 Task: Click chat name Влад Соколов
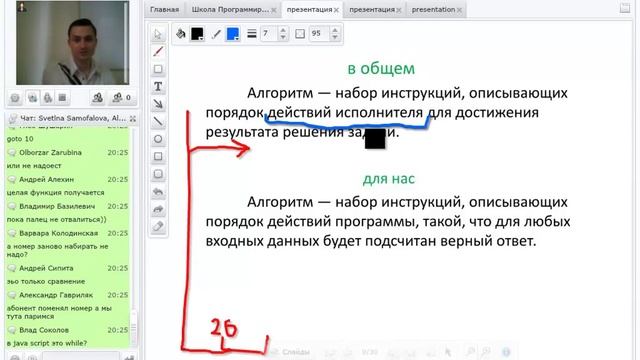click(x=44, y=330)
